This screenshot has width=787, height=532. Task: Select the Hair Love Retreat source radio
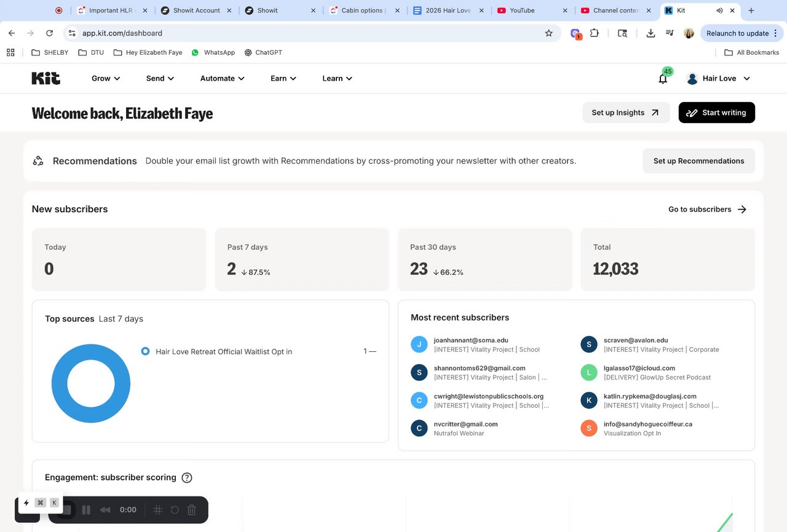(x=145, y=351)
